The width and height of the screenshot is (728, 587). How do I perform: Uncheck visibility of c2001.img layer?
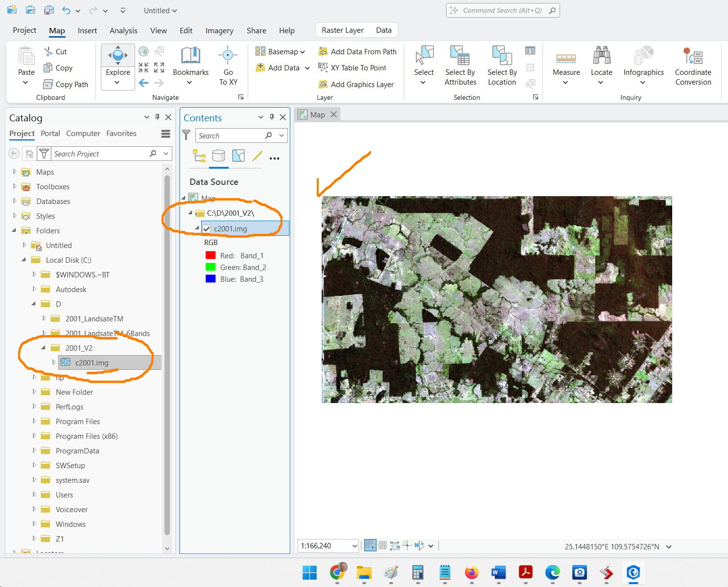(207, 228)
